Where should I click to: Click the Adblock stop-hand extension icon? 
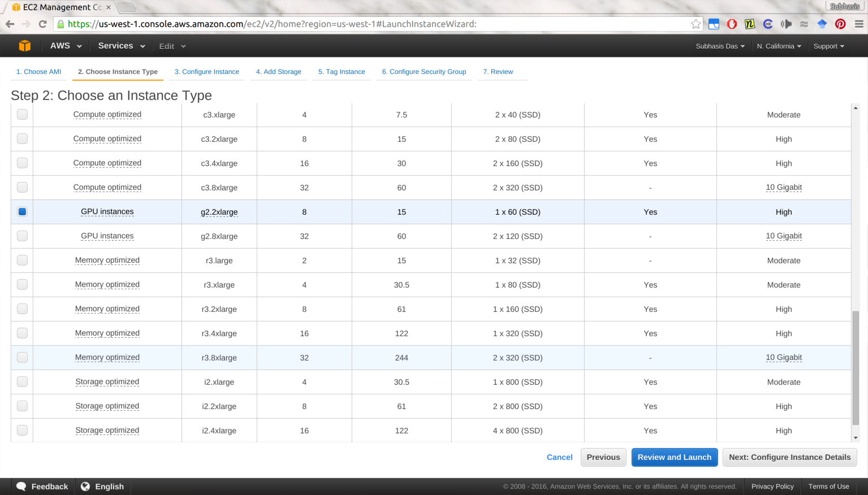click(x=732, y=24)
